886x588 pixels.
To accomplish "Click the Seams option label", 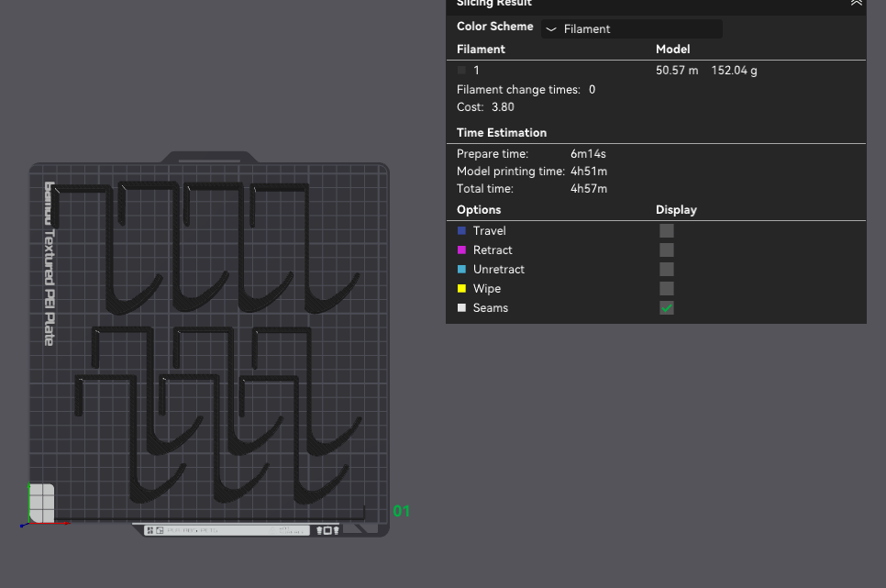I will point(491,308).
